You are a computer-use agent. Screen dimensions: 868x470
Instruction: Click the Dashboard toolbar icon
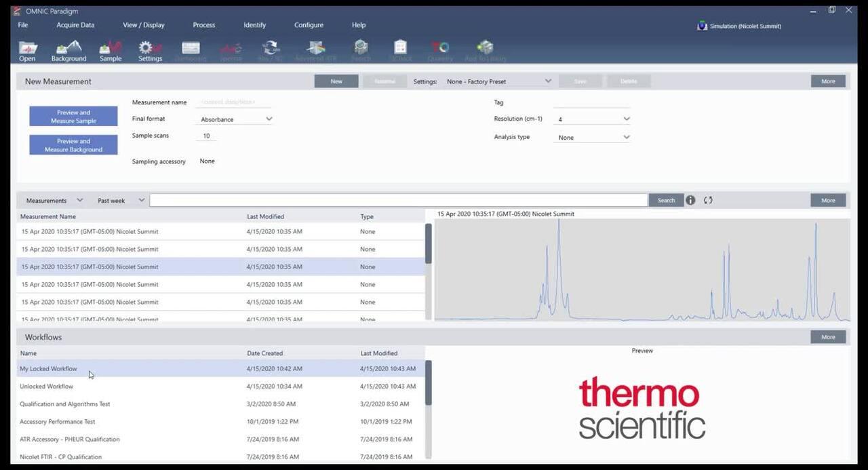(191, 47)
